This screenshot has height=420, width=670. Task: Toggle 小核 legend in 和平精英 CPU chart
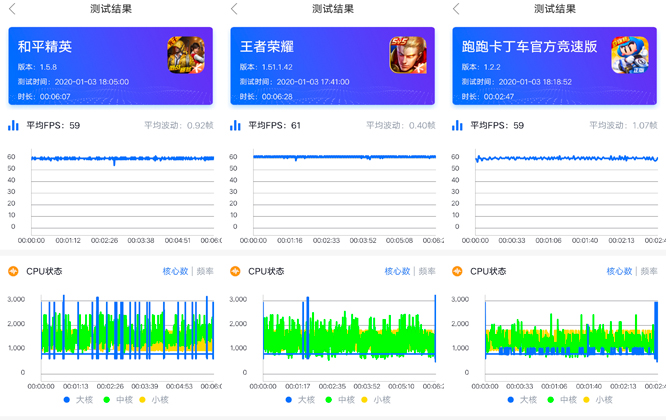(x=154, y=400)
